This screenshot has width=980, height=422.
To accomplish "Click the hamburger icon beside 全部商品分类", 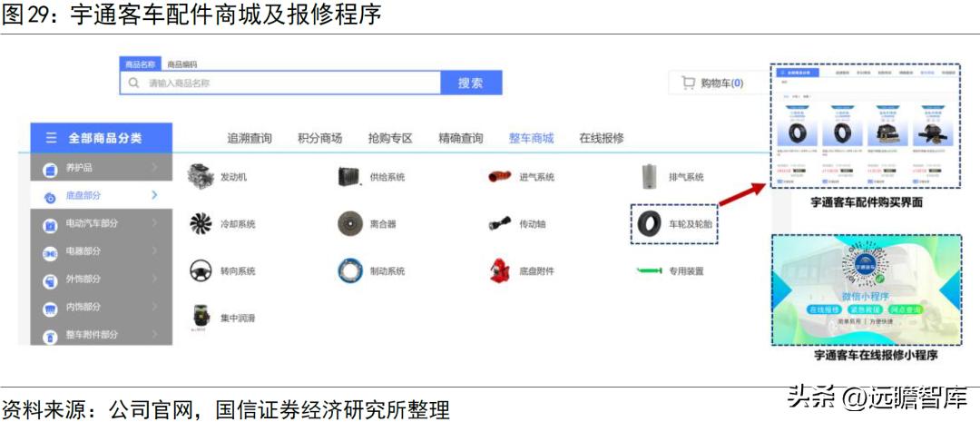I will tap(51, 138).
